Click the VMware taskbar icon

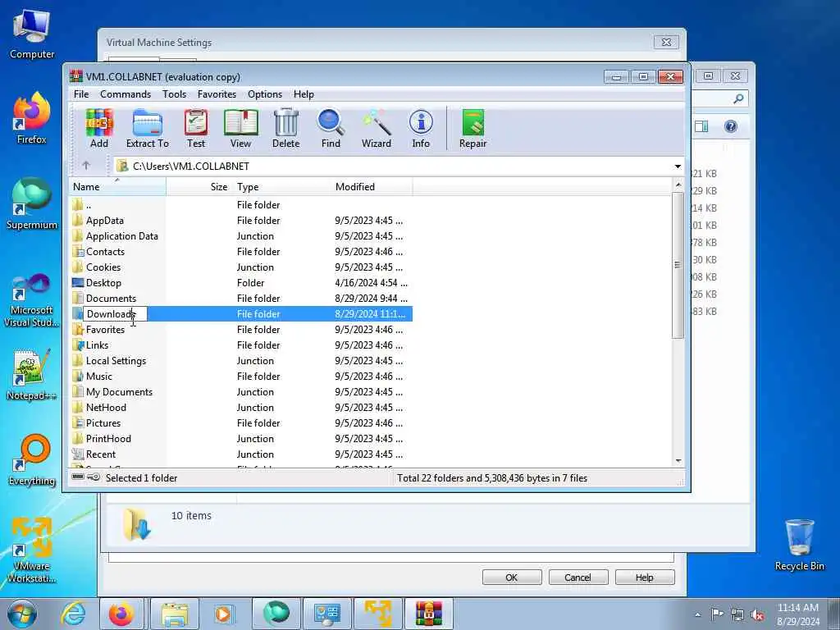377,614
